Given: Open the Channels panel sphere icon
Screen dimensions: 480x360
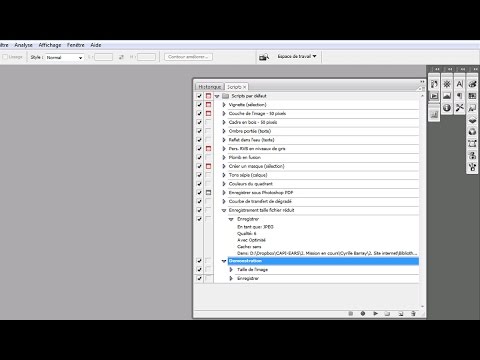Looking at the screenshot, I should [x=472, y=132].
